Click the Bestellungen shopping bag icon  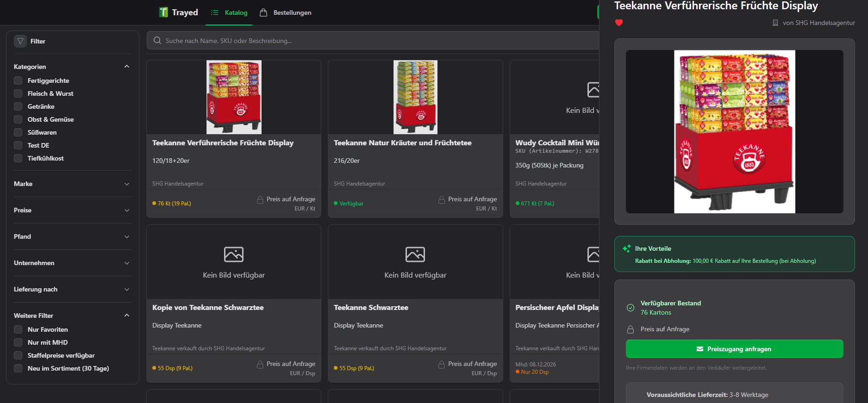tap(263, 12)
